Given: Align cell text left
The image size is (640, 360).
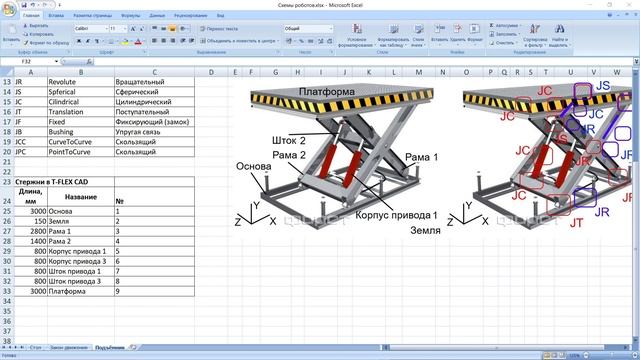Looking at the screenshot, I should click(x=155, y=41).
